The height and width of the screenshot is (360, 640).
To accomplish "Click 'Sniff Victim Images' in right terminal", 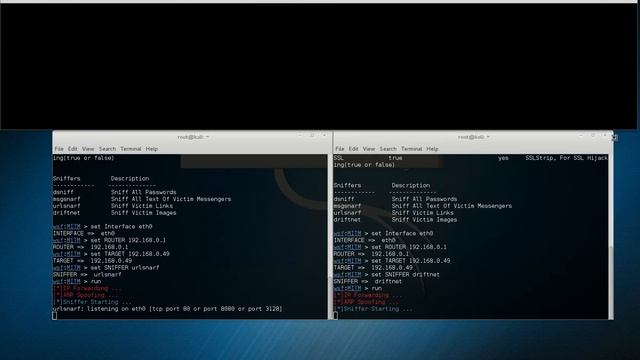I will coord(424,220).
